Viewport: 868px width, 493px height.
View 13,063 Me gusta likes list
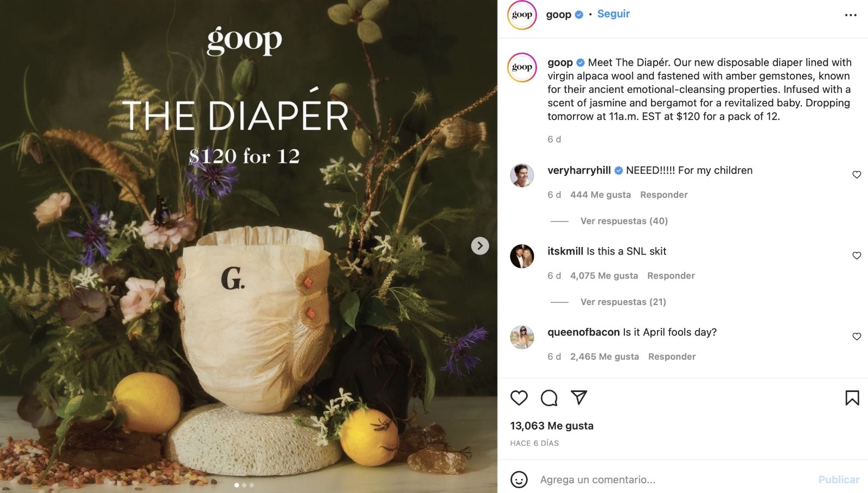click(552, 426)
